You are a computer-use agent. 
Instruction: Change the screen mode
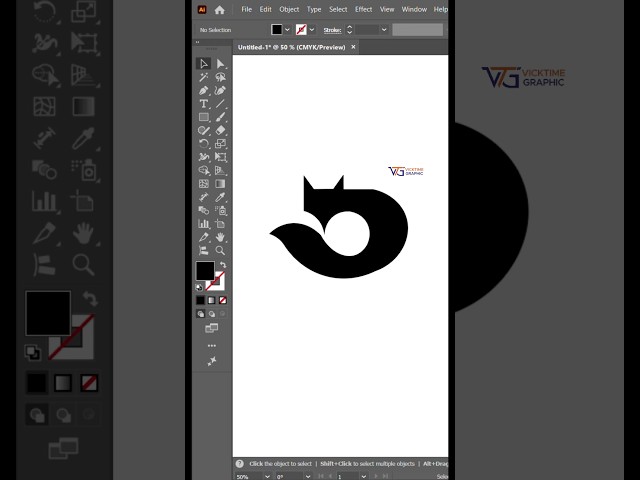211,328
